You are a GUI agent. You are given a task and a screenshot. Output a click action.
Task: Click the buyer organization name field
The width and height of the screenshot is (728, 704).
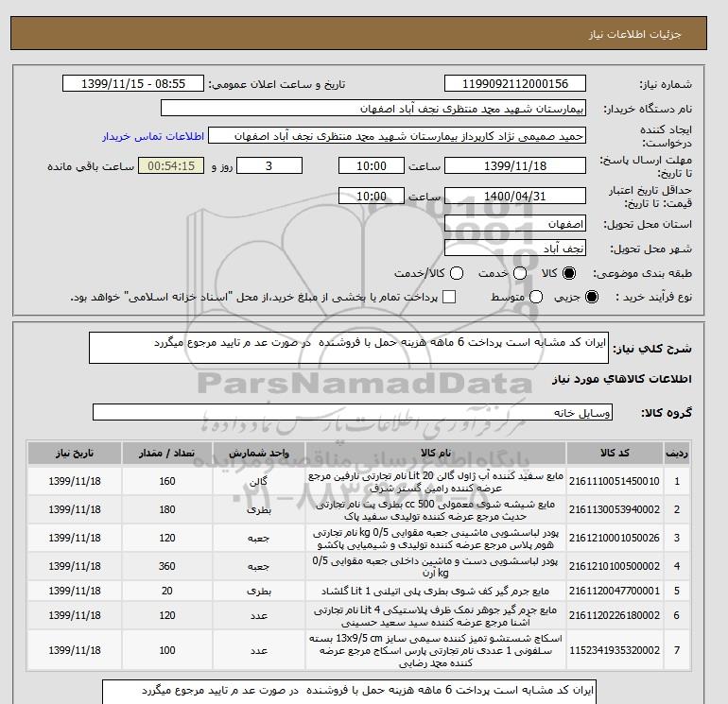coord(373,108)
